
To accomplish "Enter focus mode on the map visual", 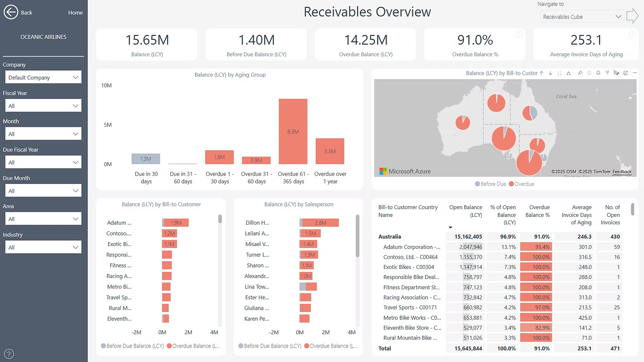I will click(626, 73).
